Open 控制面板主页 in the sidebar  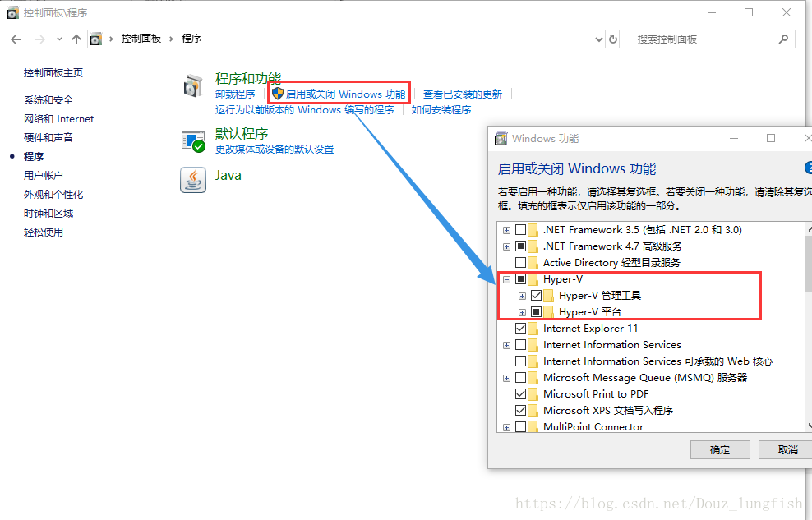53,73
